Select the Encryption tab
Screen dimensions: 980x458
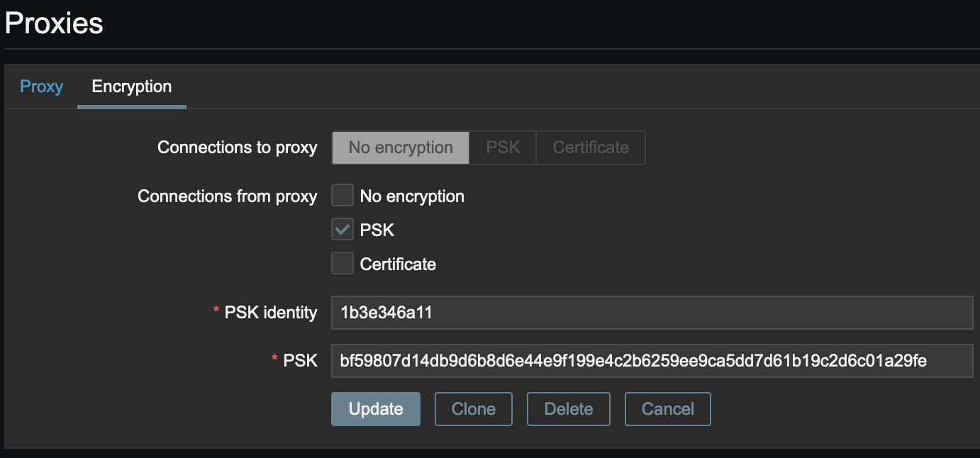(x=132, y=86)
